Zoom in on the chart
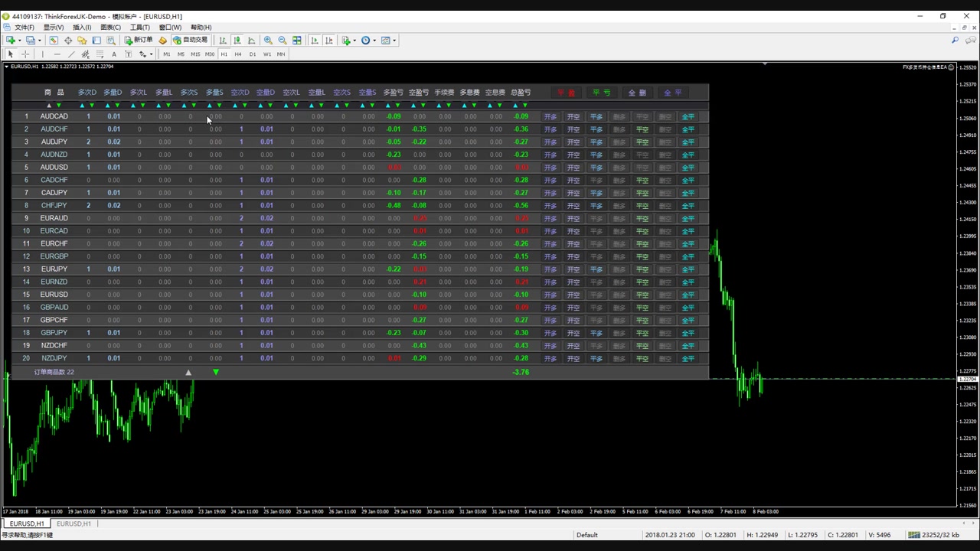The width and height of the screenshot is (980, 551). pos(268,41)
